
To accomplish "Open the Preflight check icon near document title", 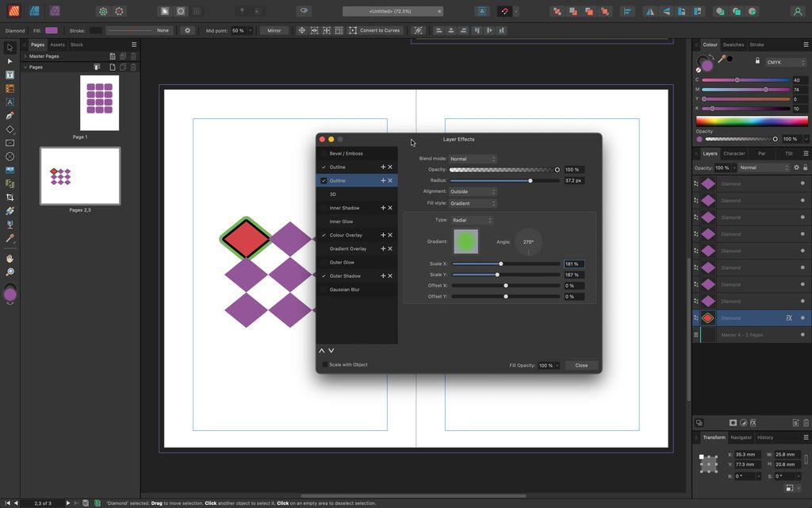I will tap(481, 10).
